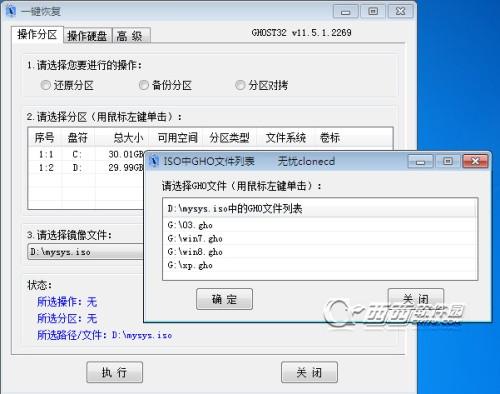The height and width of the screenshot is (394, 500).
Task: Click the D:\mysys.iso image file field
Action: coord(86,252)
